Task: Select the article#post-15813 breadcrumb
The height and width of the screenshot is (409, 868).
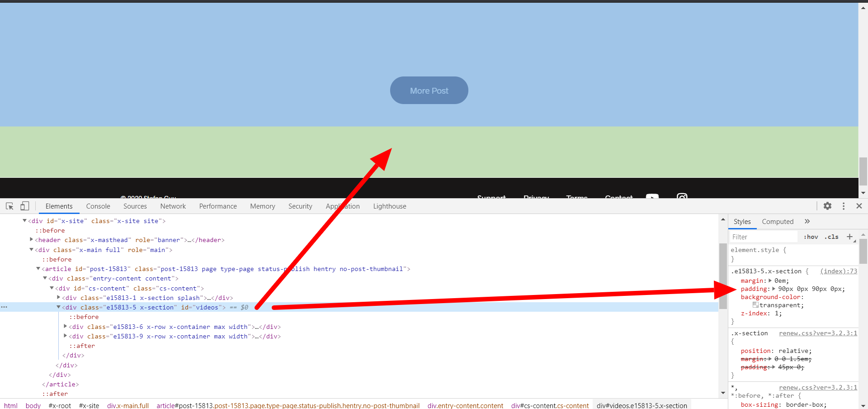Action: click(x=288, y=405)
